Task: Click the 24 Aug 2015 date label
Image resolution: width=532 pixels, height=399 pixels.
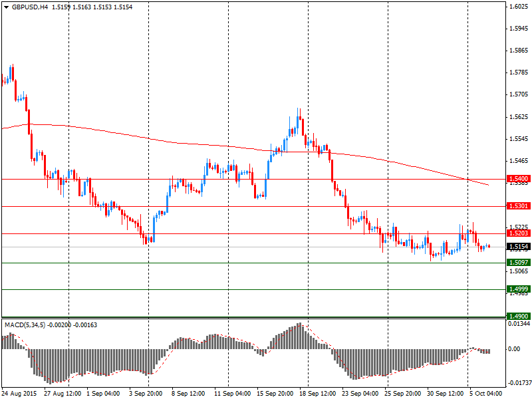Action: [19, 394]
